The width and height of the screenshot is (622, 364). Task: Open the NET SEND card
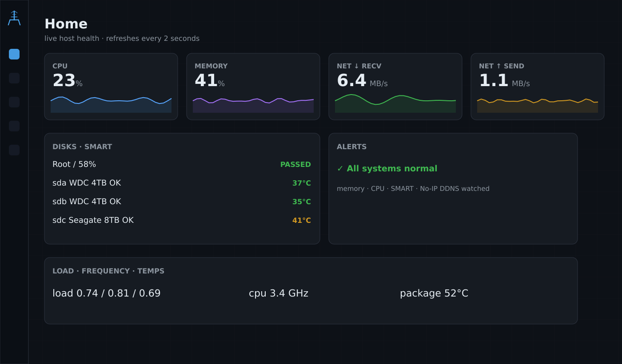pyautogui.click(x=538, y=87)
